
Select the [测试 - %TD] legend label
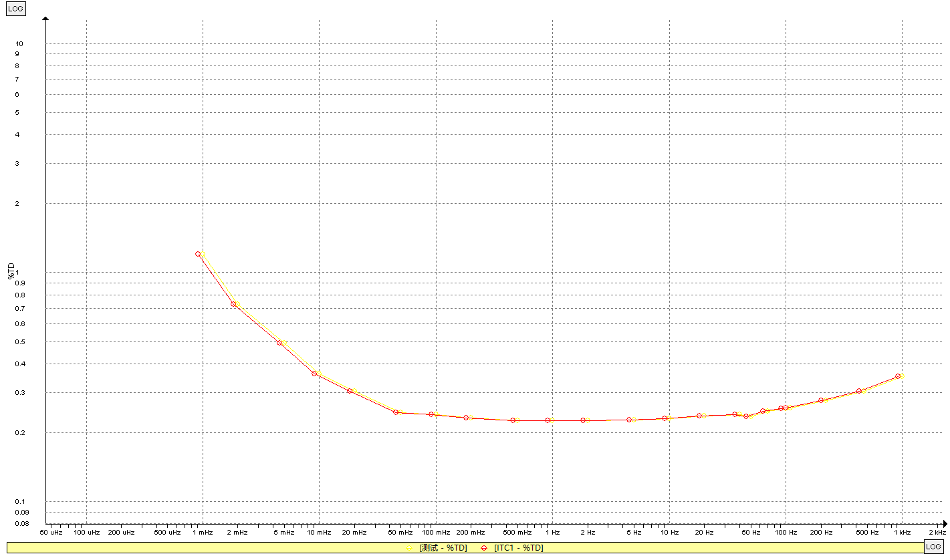point(443,548)
